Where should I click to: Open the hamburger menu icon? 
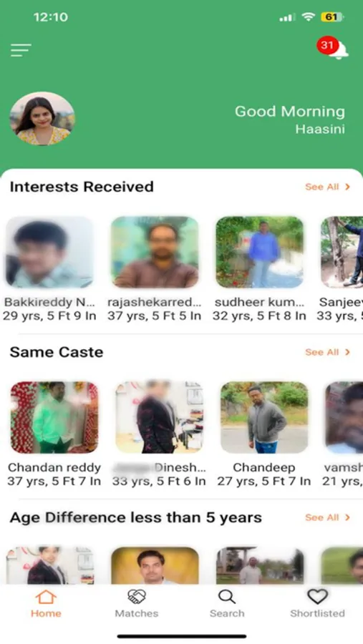point(21,50)
